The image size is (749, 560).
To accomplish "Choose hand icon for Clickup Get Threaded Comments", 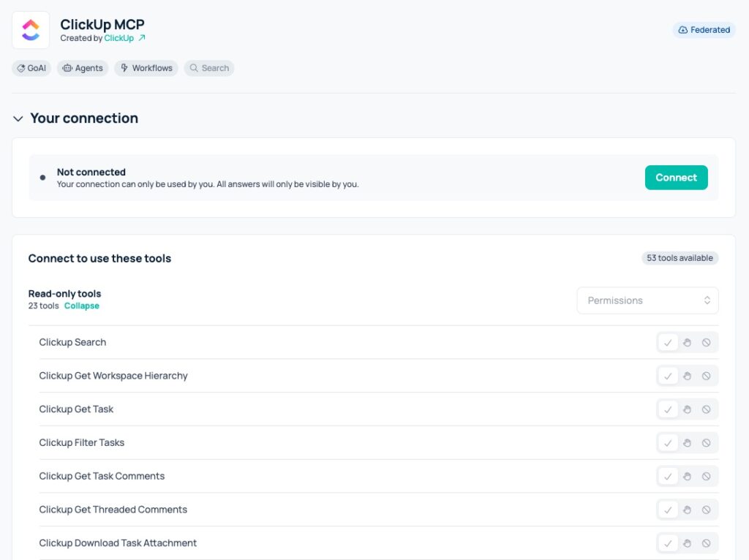I will tap(687, 510).
